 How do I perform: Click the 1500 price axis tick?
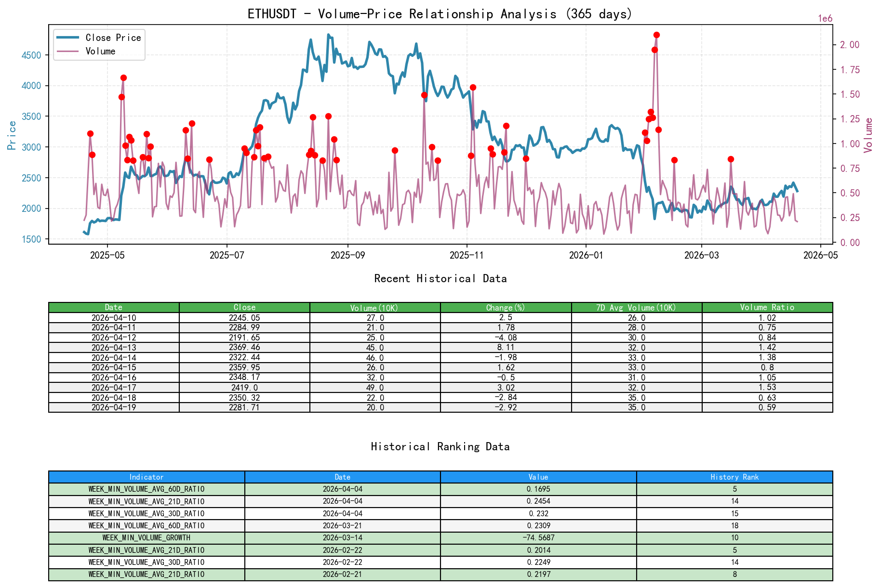pos(32,239)
